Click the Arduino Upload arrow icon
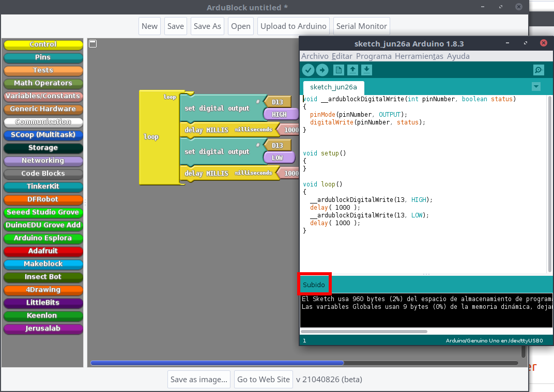 click(322, 70)
